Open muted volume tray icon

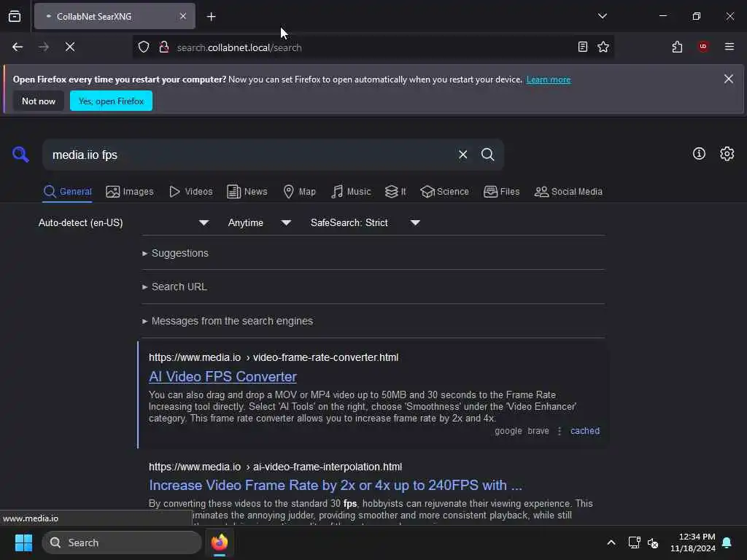tap(653, 542)
